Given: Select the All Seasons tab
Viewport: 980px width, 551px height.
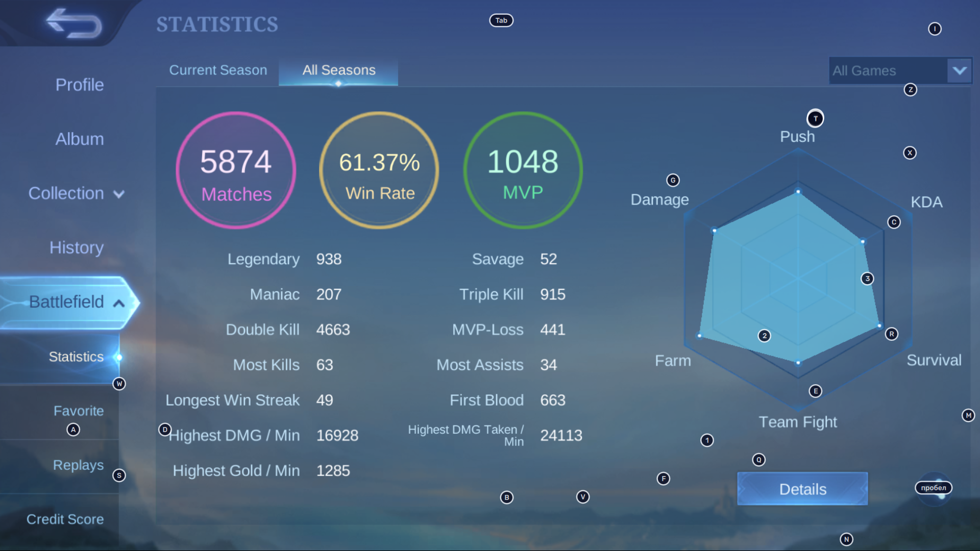Looking at the screenshot, I should pyautogui.click(x=338, y=70).
